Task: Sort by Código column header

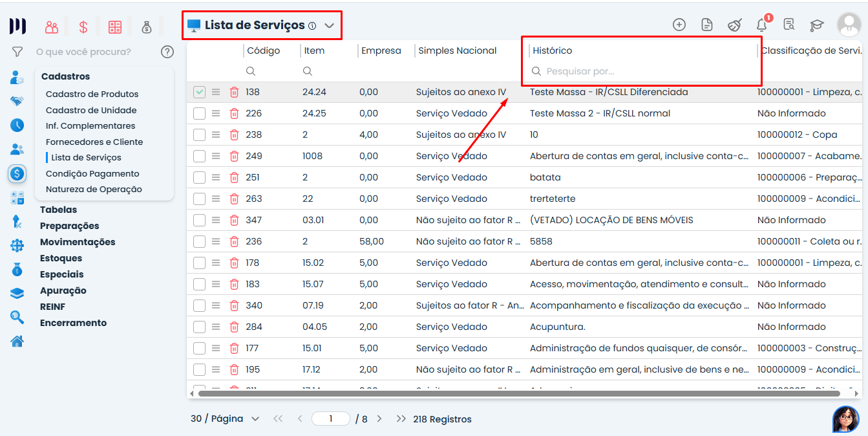Action: tap(264, 51)
